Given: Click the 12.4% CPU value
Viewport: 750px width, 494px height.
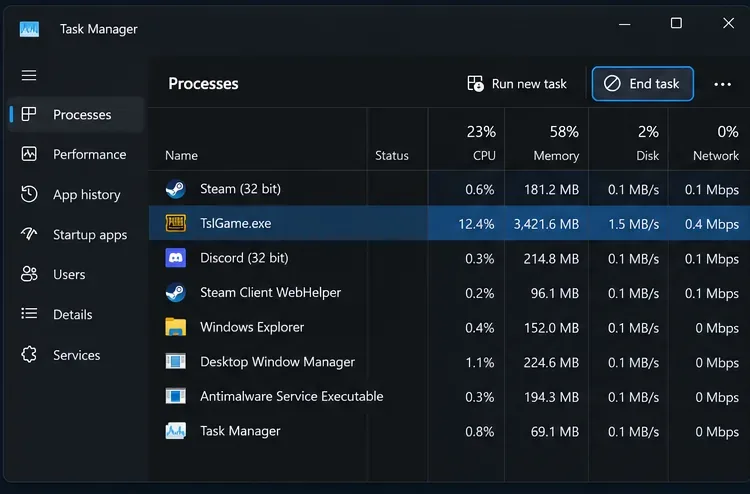Looking at the screenshot, I should [476, 224].
